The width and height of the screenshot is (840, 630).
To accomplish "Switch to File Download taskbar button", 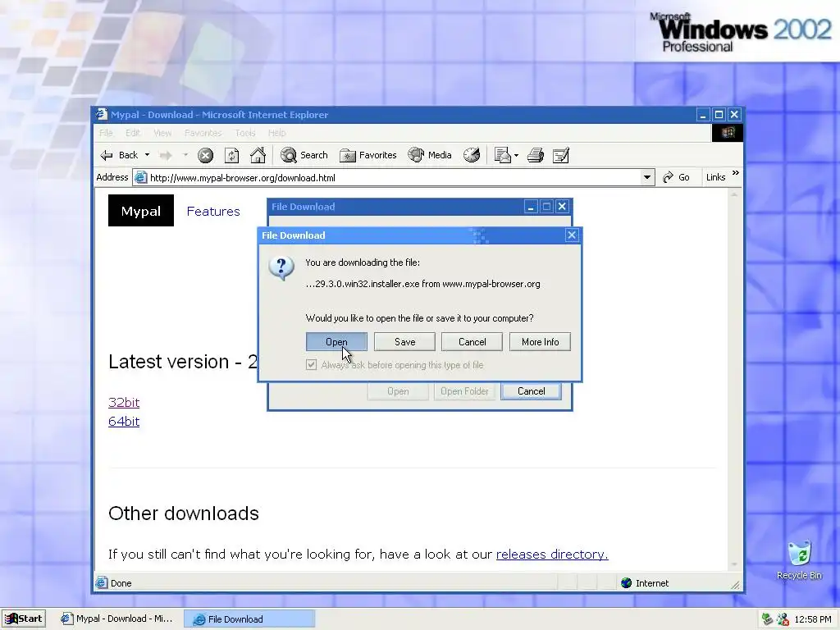I will [249, 619].
